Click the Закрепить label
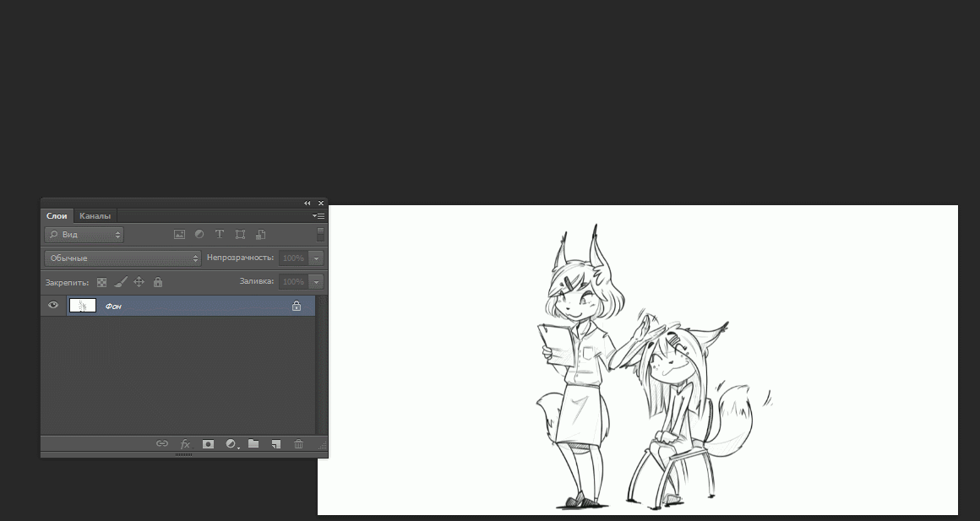This screenshot has width=980, height=521. (x=68, y=282)
